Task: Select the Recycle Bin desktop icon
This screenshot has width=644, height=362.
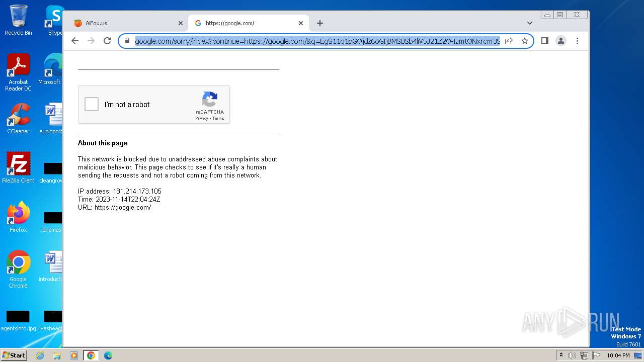Action: (18, 20)
